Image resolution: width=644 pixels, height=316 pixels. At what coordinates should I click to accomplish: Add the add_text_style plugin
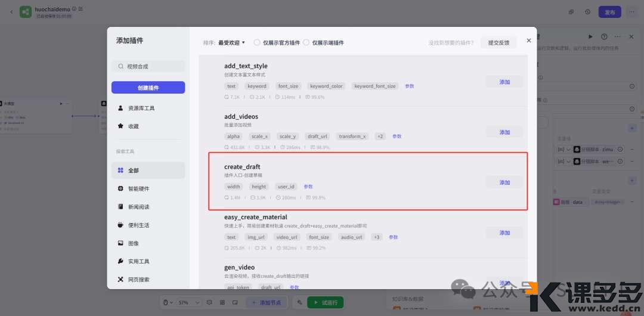pos(504,82)
